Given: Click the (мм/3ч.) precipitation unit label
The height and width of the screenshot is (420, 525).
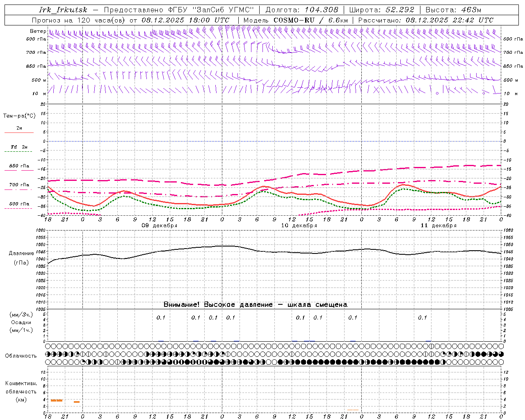Looking at the screenshot, I should tap(21, 315).
